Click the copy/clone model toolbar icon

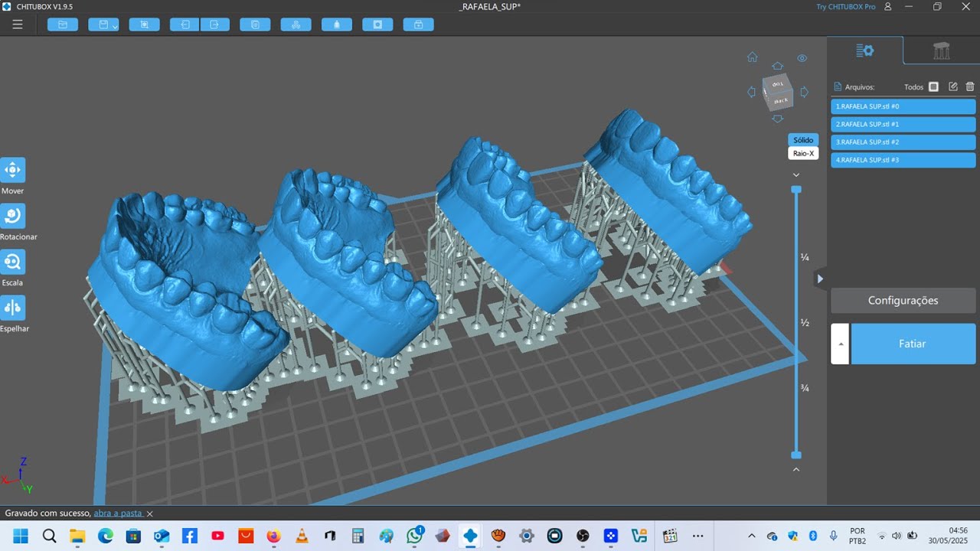pos(255,24)
